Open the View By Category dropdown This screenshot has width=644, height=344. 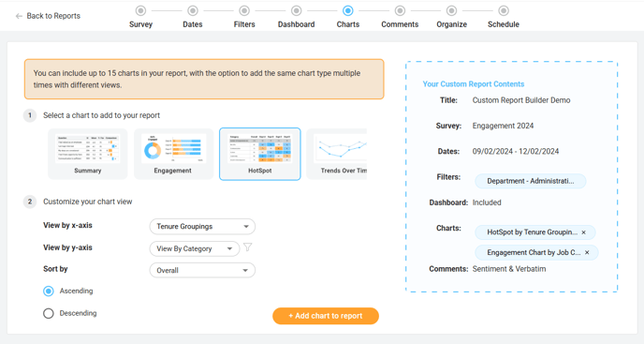coord(195,248)
